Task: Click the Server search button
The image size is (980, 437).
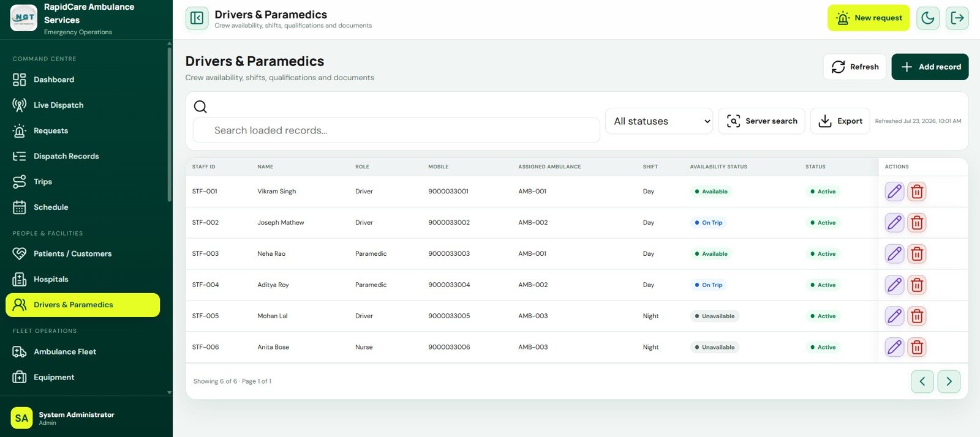Action: point(761,121)
